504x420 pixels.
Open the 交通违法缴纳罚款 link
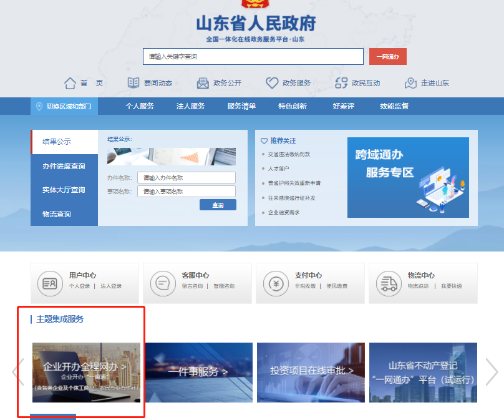289,154
